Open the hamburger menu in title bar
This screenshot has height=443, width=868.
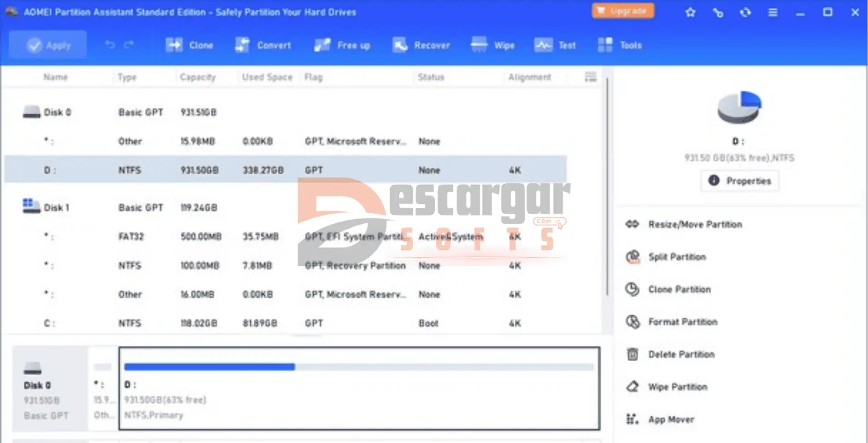[x=773, y=13]
